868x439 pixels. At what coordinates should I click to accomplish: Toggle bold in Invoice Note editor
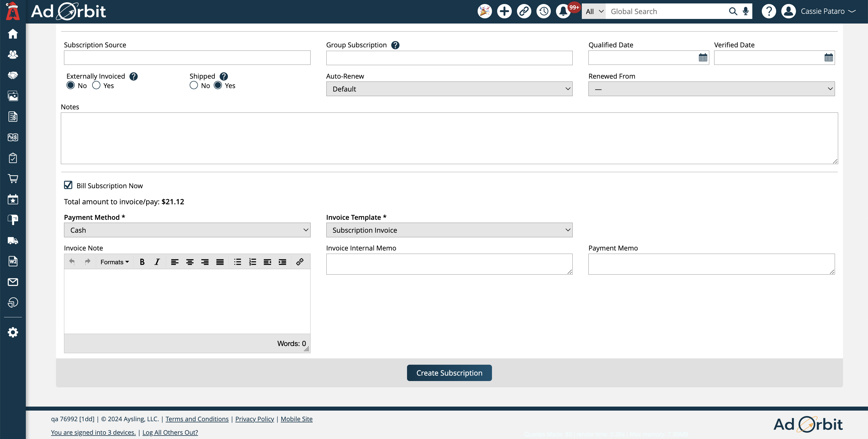pyautogui.click(x=142, y=262)
